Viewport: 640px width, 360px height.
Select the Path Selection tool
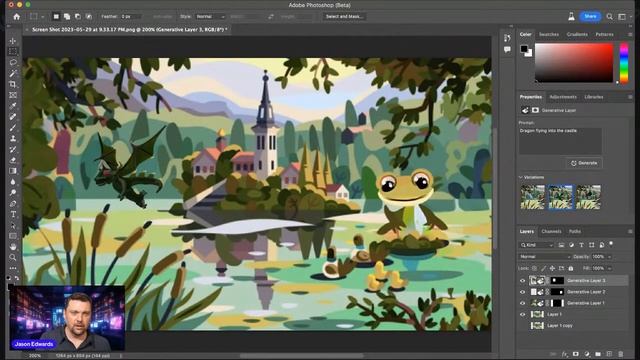(13, 225)
